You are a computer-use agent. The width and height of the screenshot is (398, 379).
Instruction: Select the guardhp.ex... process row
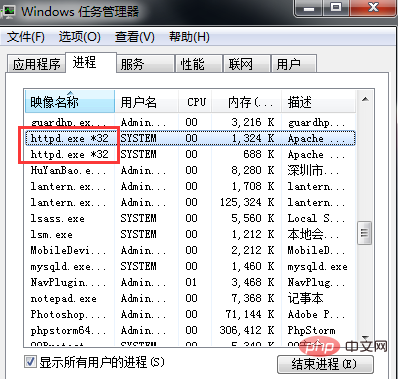[x=190, y=122]
